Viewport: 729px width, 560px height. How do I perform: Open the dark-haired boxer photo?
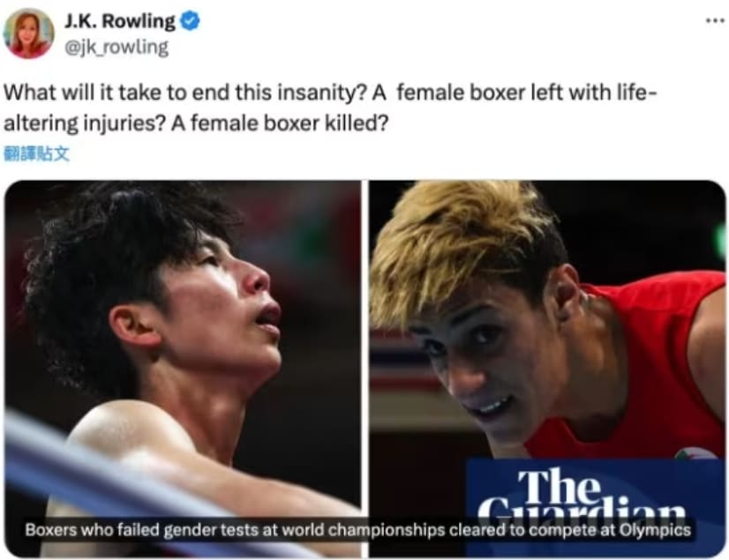(x=183, y=369)
